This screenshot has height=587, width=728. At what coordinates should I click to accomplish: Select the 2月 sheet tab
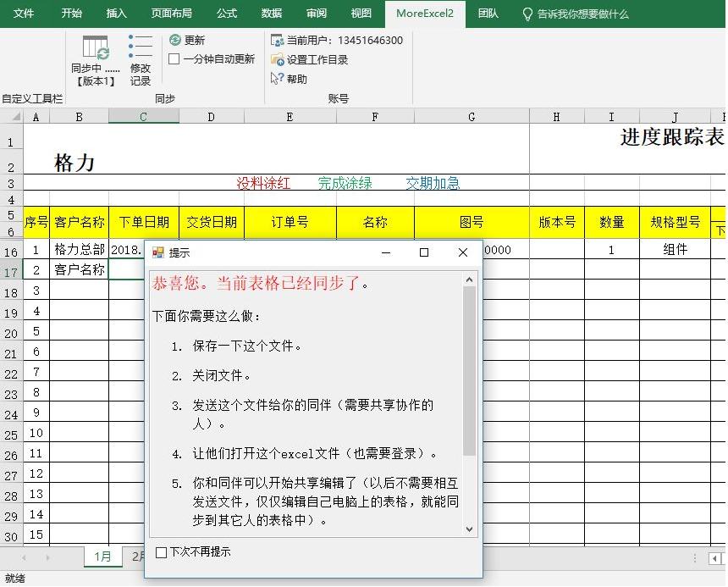[138, 557]
